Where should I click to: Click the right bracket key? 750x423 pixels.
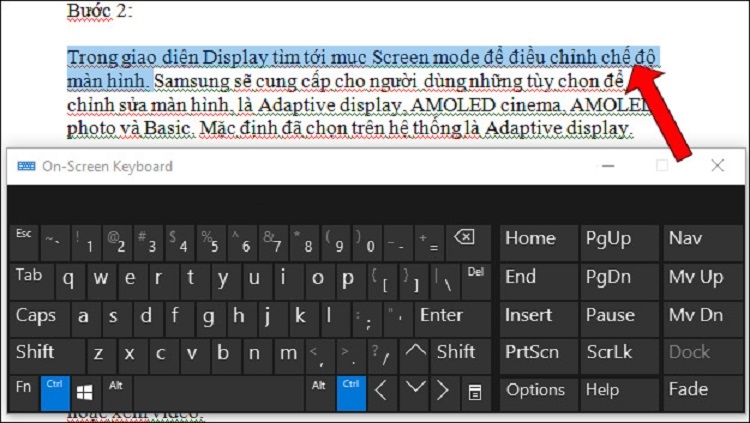[x=413, y=281]
